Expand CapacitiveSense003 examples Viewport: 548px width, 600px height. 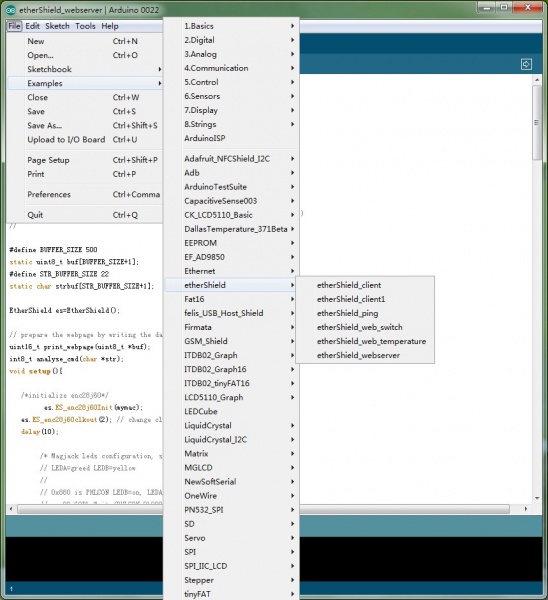(x=232, y=201)
